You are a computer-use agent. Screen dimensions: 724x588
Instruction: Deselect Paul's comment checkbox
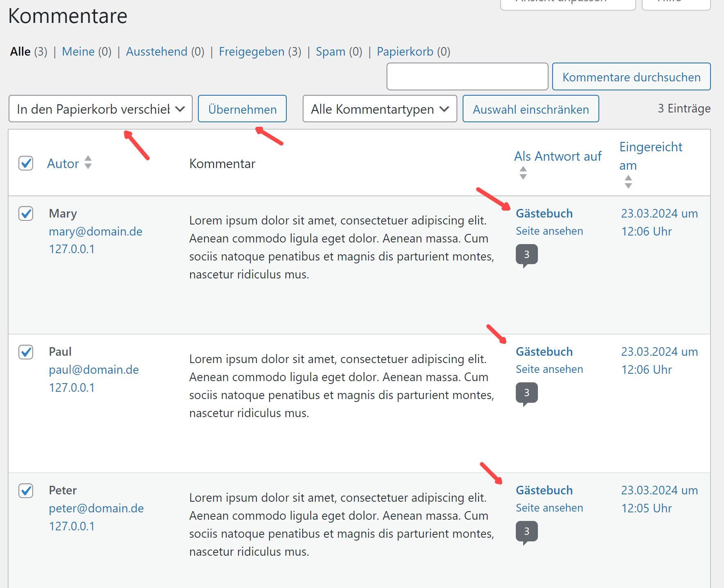point(26,352)
